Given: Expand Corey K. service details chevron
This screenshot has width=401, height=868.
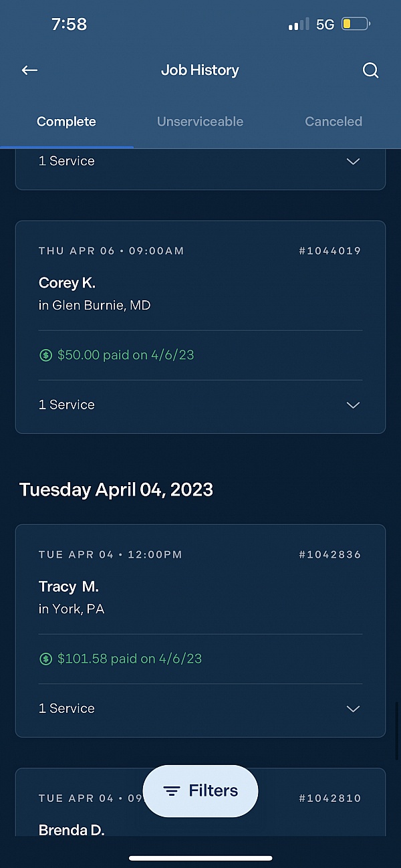Looking at the screenshot, I should 353,405.
